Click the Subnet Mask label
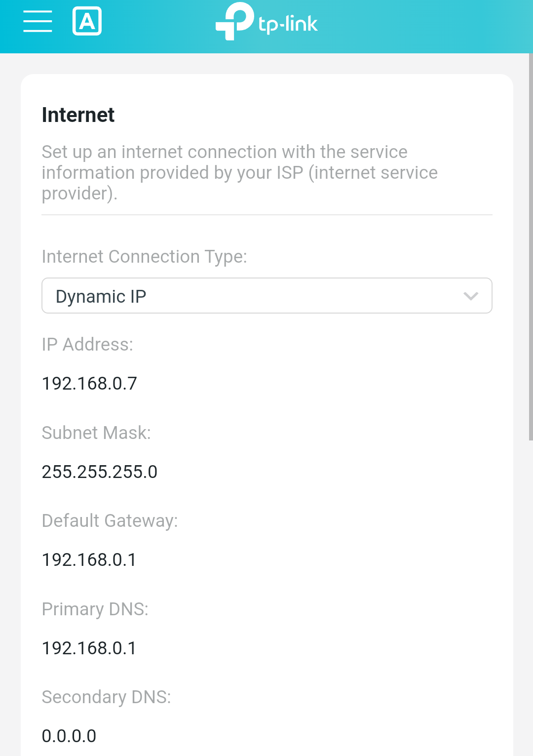The width and height of the screenshot is (533, 756). 96,433
